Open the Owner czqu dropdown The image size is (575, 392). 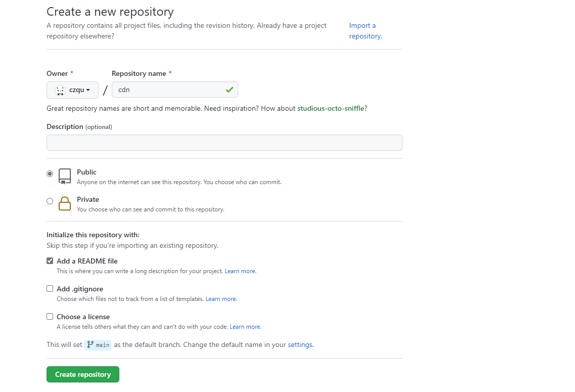coord(73,90)
